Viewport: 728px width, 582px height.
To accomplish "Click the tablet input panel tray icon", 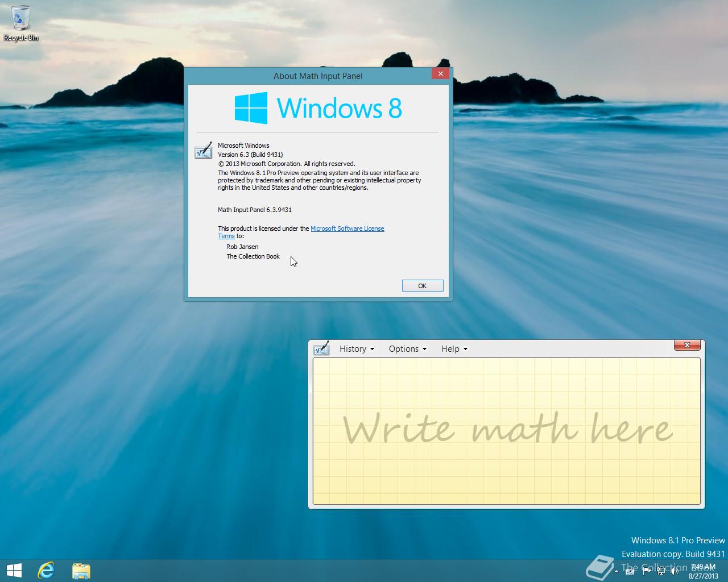I will (630, 571).
